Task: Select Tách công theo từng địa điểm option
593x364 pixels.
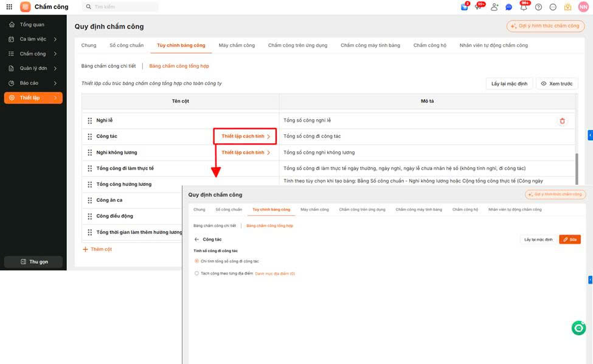Action: [x=196, y=273]
